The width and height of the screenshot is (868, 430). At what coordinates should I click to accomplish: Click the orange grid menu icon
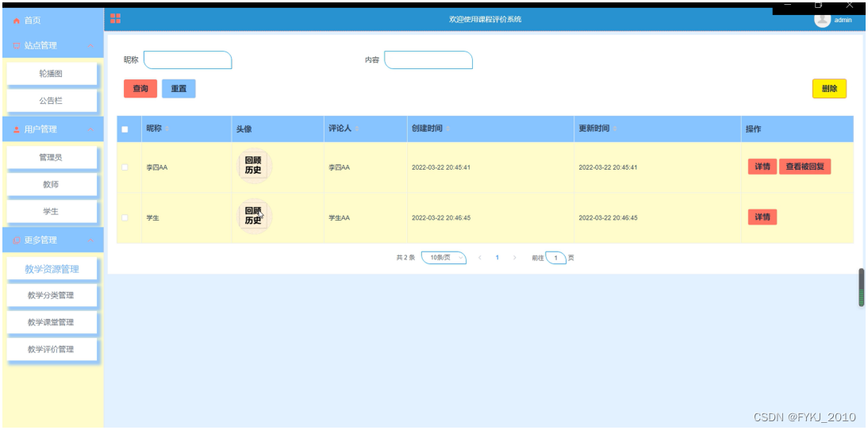click(x=115, y=19)
